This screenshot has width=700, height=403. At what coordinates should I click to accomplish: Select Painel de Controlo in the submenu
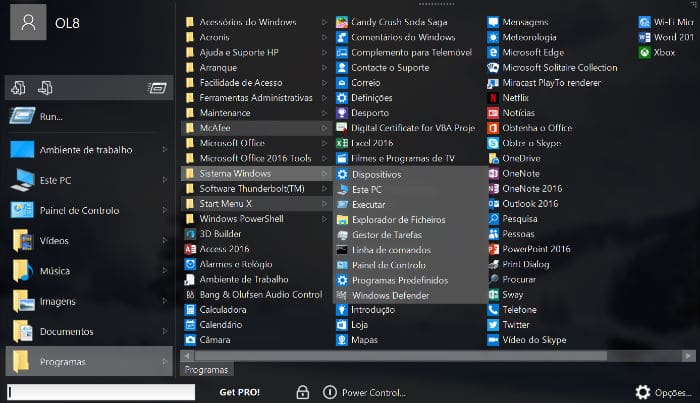(388, 265)
